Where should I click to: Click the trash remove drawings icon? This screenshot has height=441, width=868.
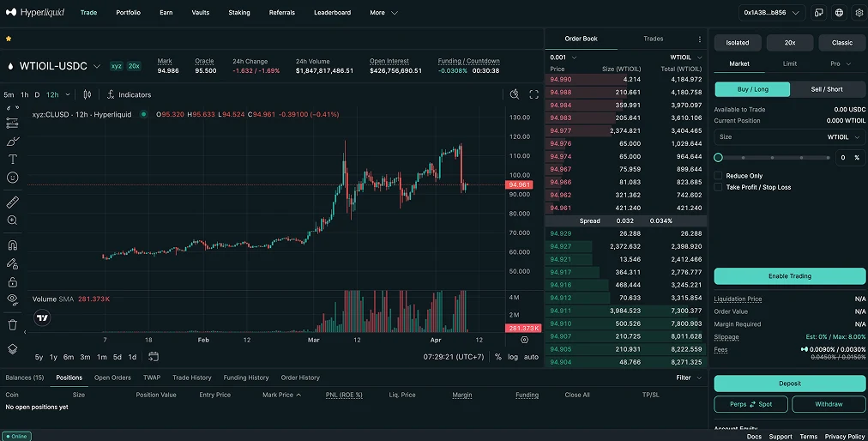[x=12, y=324]
